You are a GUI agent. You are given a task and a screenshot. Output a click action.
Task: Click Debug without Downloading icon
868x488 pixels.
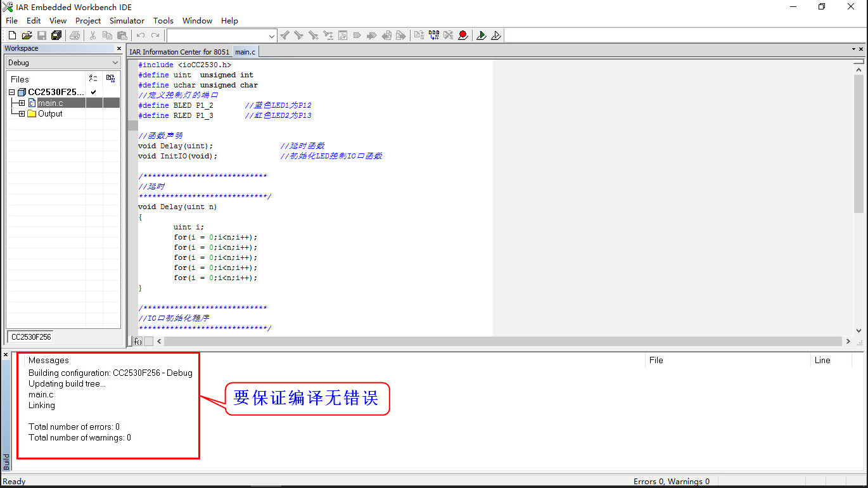[x=496, y=35]
